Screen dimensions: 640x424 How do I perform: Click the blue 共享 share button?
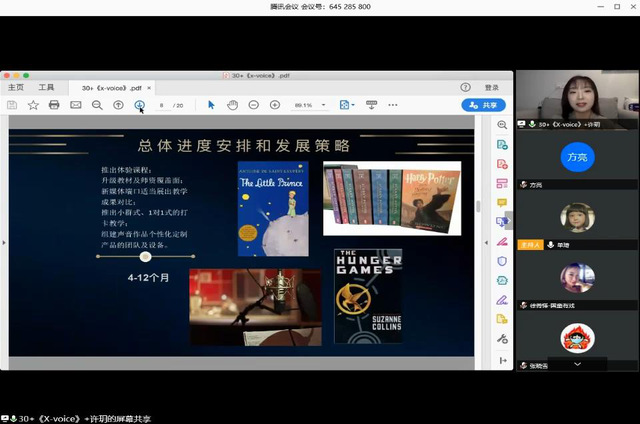click(x=483, y=105)
